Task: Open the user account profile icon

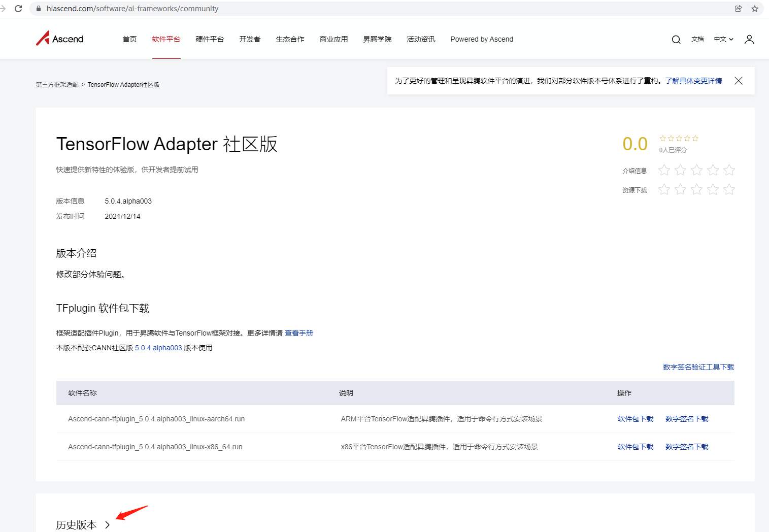Action: (x=749, y=40)
